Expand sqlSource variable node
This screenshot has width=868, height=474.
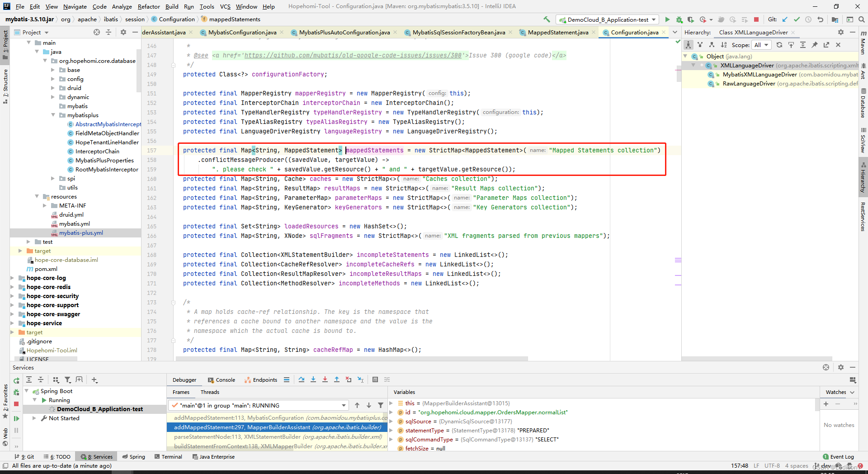(392, 422)
